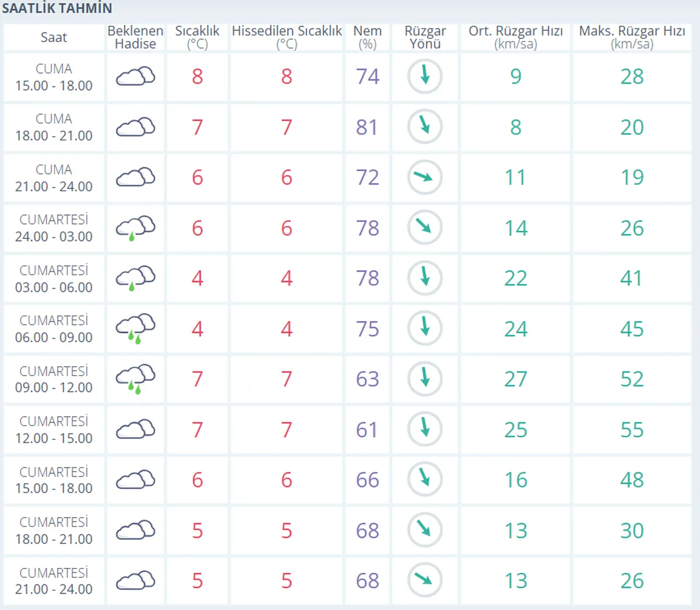
Task: Click the Ort. Rüzgar Hızı column header
Action: (x=515, y=37)
